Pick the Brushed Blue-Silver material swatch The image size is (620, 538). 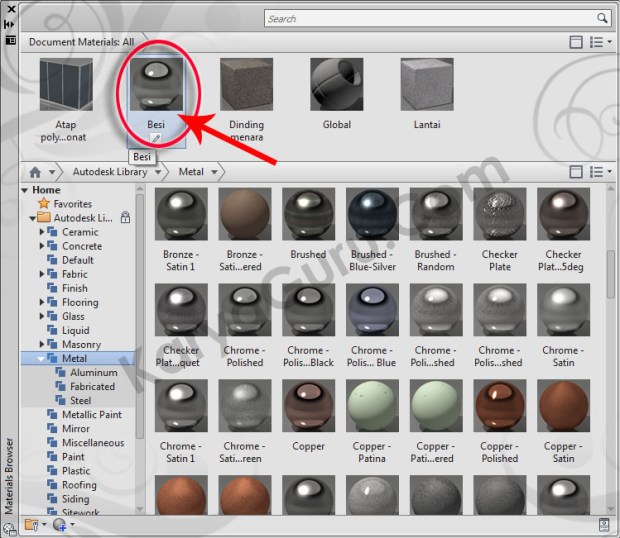[372, 214]
